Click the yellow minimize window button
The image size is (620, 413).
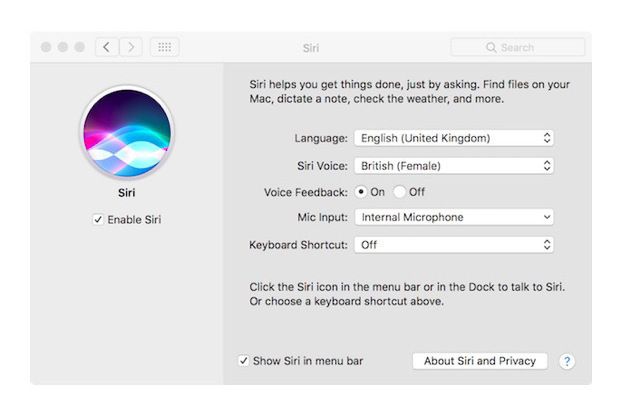(x=63, y=47)
